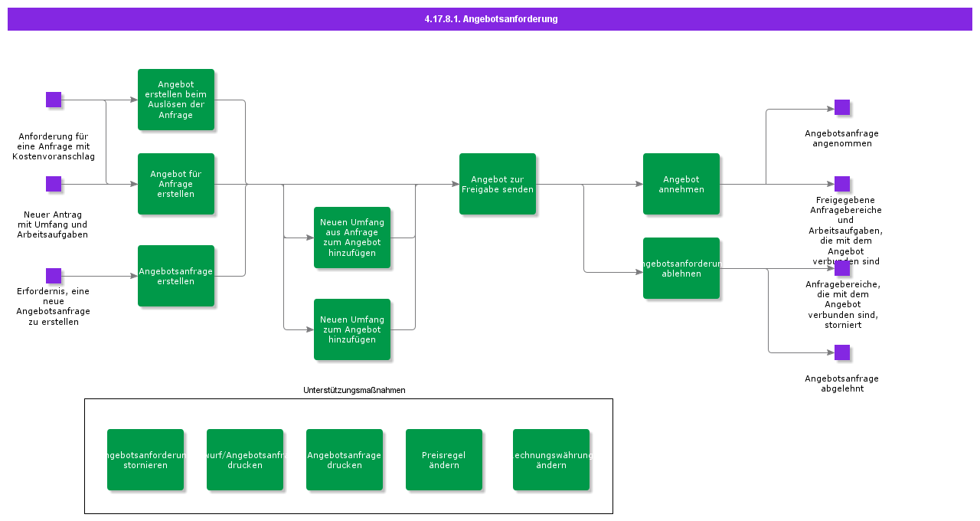
Task: Select the Angebotsanfrage angenommen purple output node
Action: pyautogui.click(x=842, y=107)
